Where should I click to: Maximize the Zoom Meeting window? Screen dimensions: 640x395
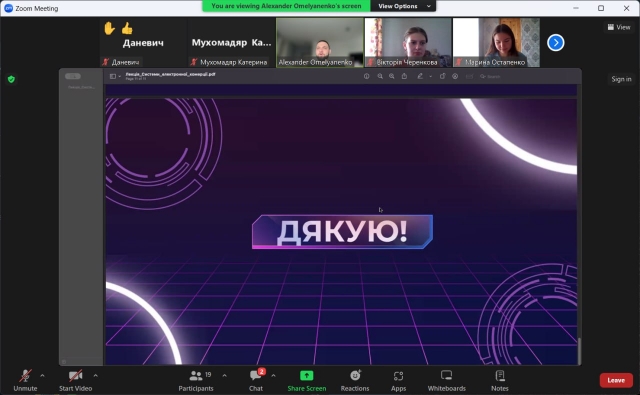click(601, 8)
